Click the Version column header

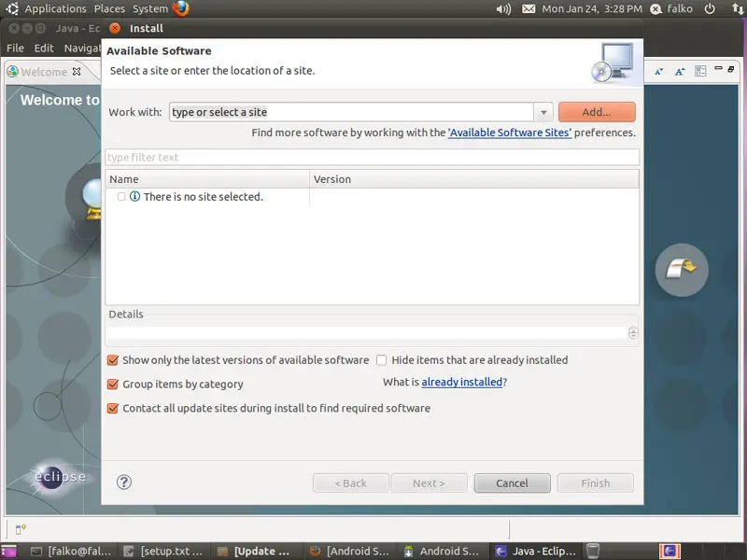tap(474, 179)
